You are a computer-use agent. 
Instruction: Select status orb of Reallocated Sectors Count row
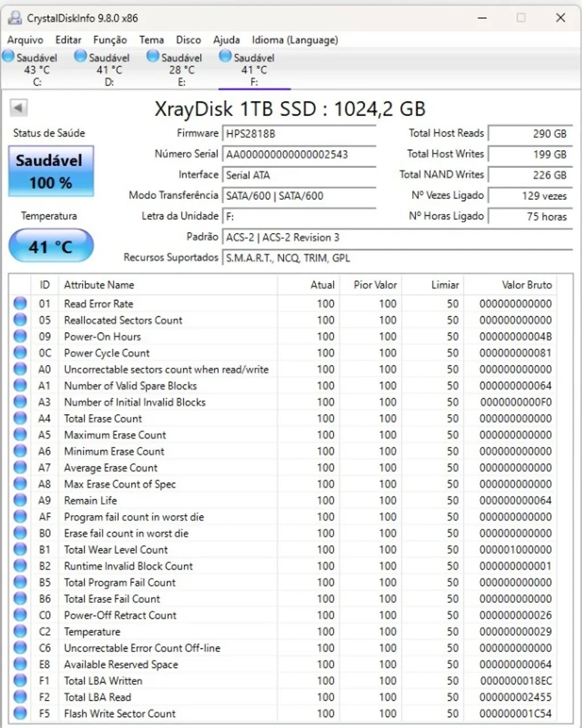(x=20, y=320)
